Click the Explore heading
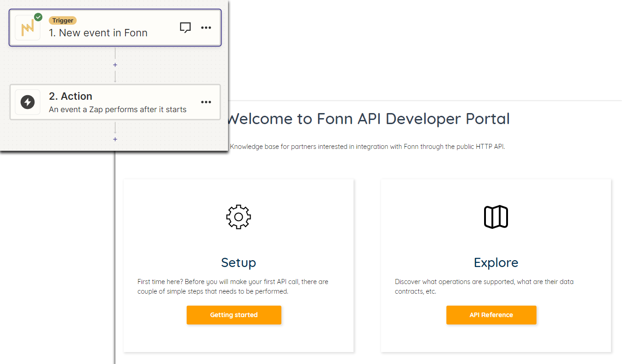This screenshot has height=364, width=622. (496, 262)
